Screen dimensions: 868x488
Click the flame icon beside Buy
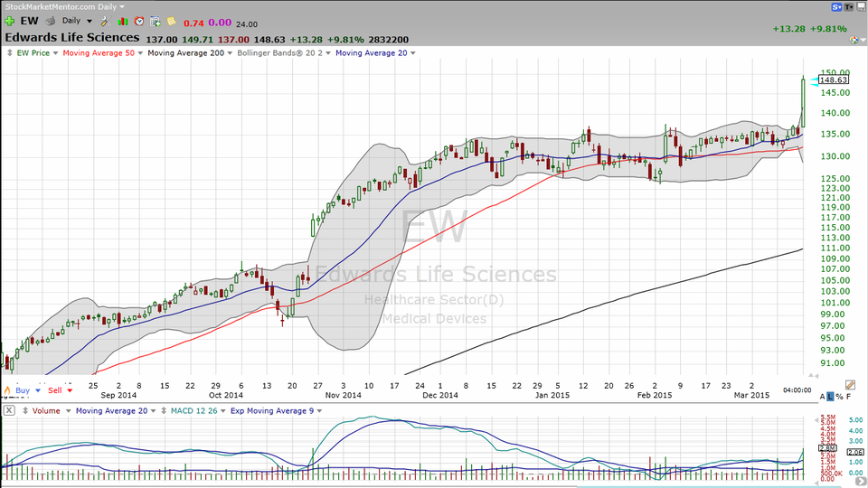(7, 390)
